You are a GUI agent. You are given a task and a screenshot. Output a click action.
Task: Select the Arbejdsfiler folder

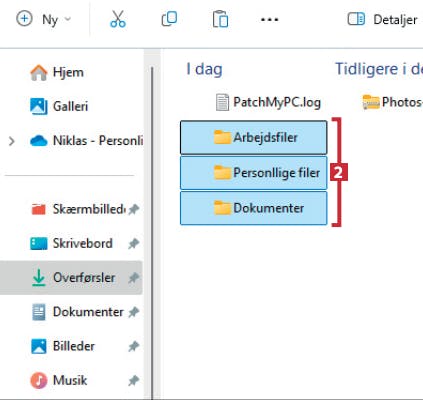(254, 137)
